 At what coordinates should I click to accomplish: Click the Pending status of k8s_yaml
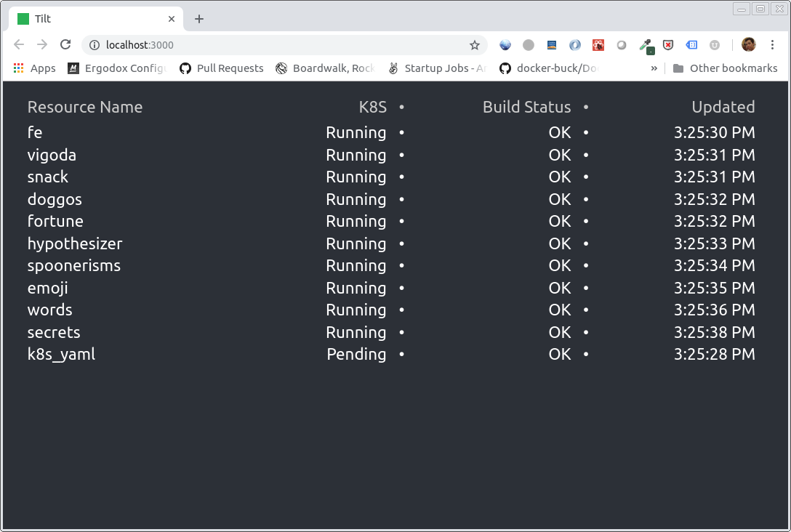tap(356, 354)
